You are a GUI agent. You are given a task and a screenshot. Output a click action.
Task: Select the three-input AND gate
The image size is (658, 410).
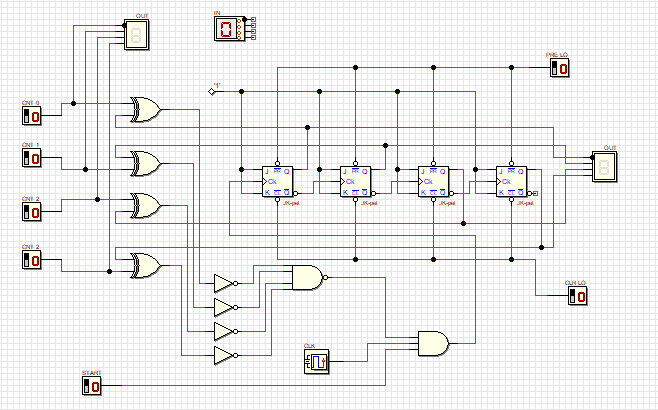pyautogui.click(x=433, y=342)
